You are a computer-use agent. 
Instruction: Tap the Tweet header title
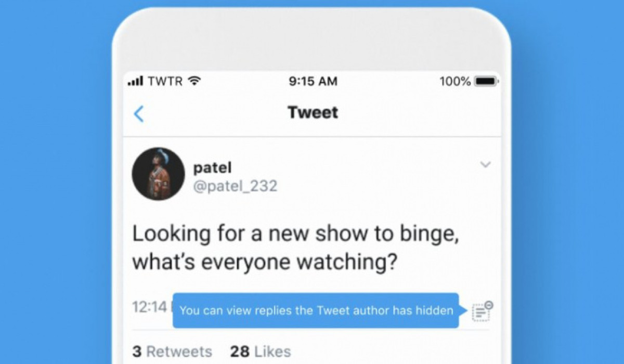tap(313, 112)
